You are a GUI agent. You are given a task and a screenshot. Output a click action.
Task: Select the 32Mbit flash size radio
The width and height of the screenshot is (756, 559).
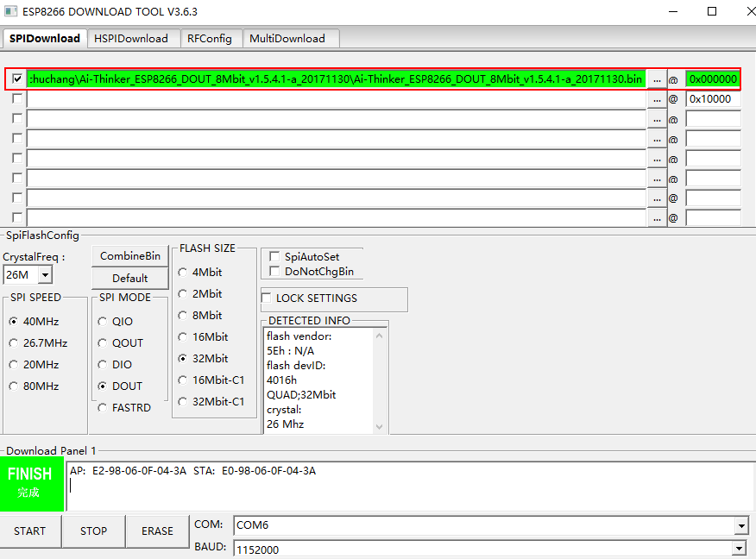(183, 359)
